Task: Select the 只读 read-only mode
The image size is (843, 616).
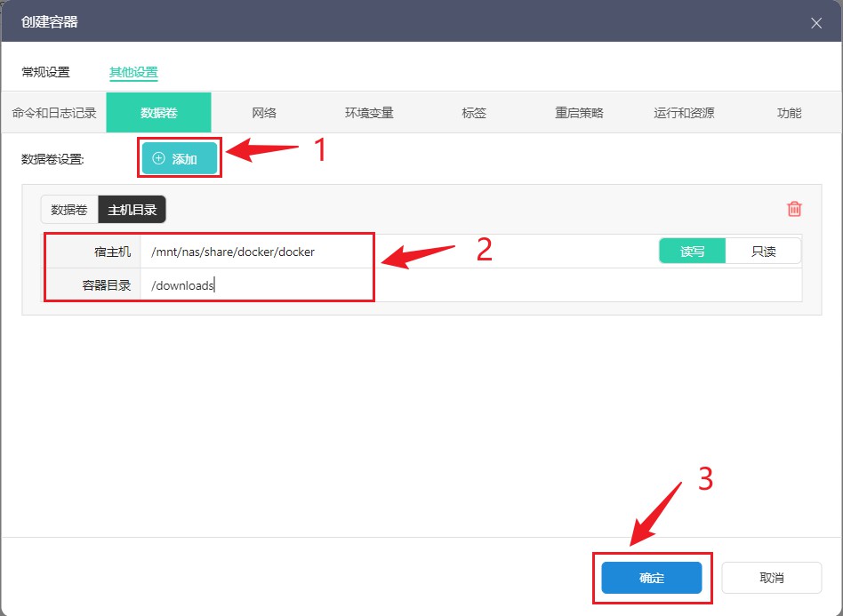Action: click(x=763, y=252)
